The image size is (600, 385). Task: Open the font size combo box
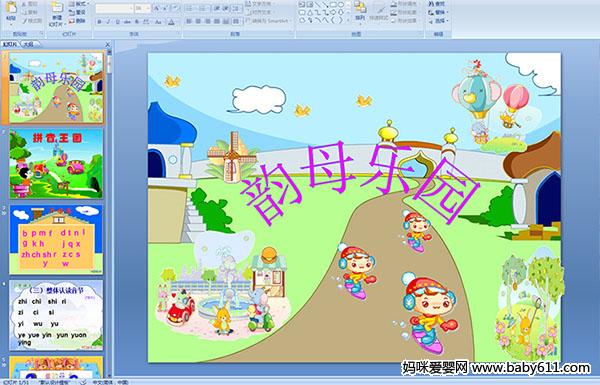point(142,8)
